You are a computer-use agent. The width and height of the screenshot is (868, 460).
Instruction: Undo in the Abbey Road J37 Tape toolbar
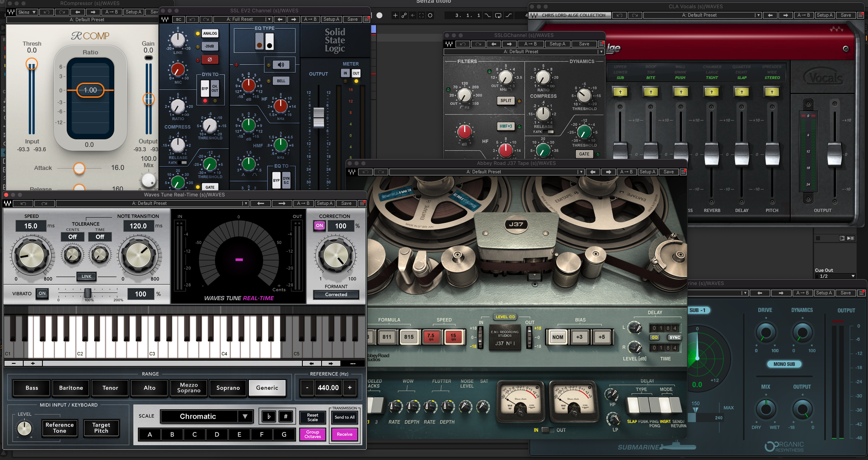pyautogui.click(x=365, y=172)
